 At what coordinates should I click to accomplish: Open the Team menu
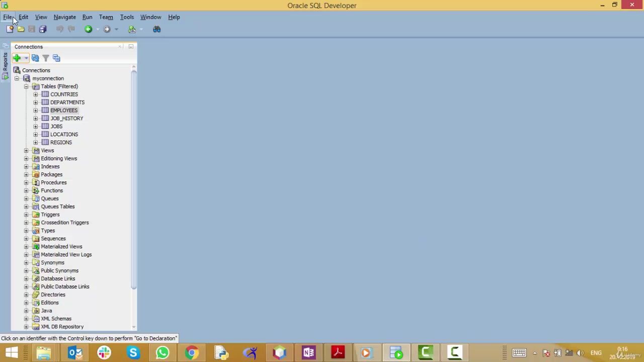(x=106, y=17)
